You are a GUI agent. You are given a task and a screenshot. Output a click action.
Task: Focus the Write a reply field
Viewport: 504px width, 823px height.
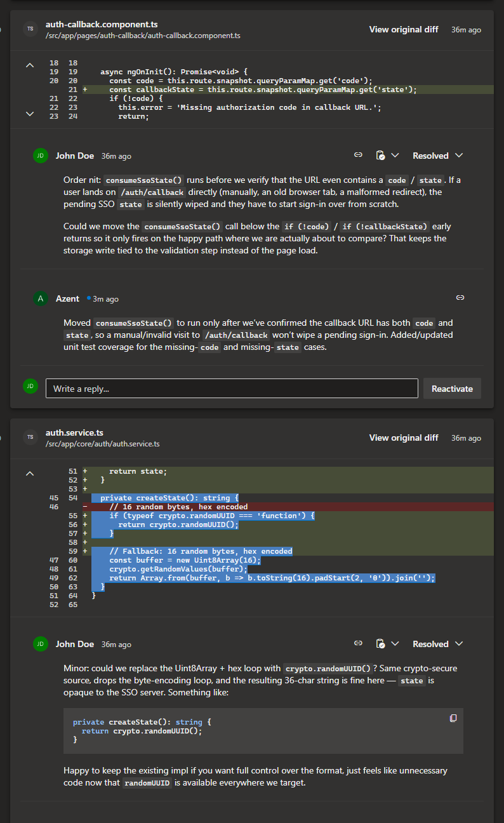tap(232, 389)
